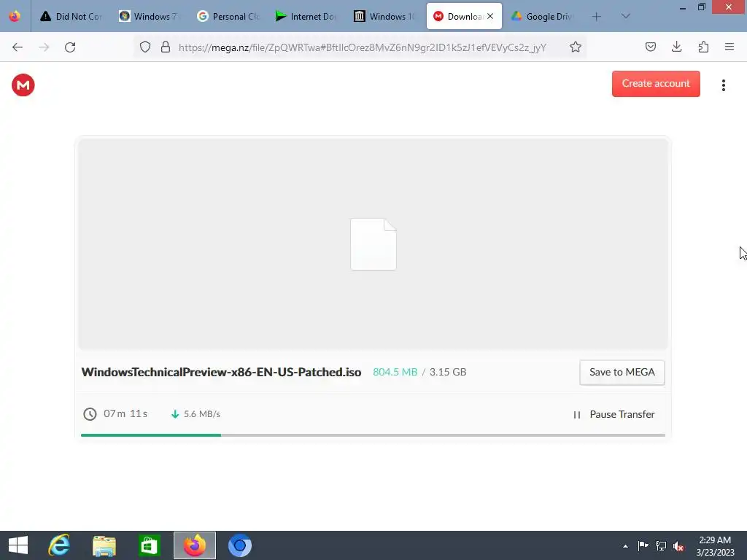Click the 804.5 MB downloaded amount
Viewport: 747px width, 560px height.
395,372
